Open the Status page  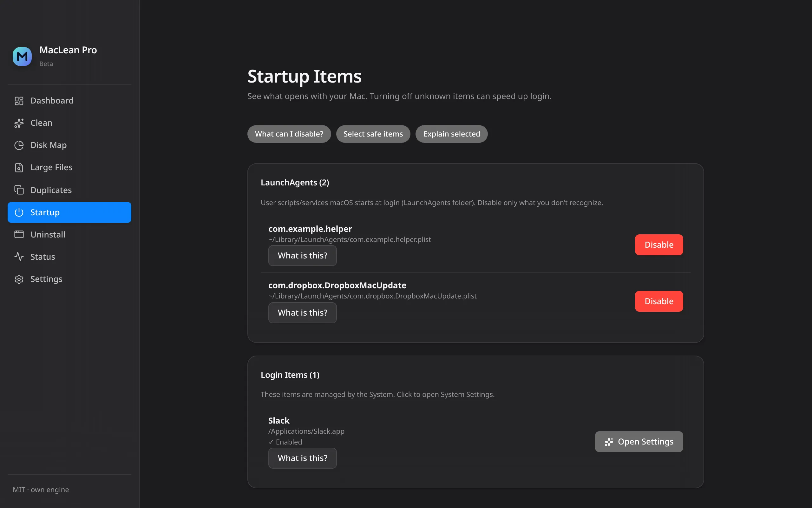[x=69, y=257]
